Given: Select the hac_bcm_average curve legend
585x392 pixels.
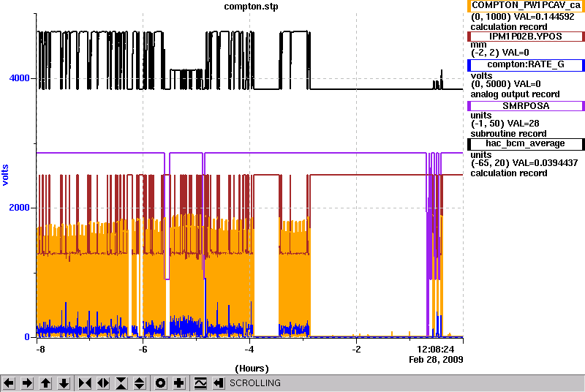Looking at the screenshot, I should tap(526, 144).
